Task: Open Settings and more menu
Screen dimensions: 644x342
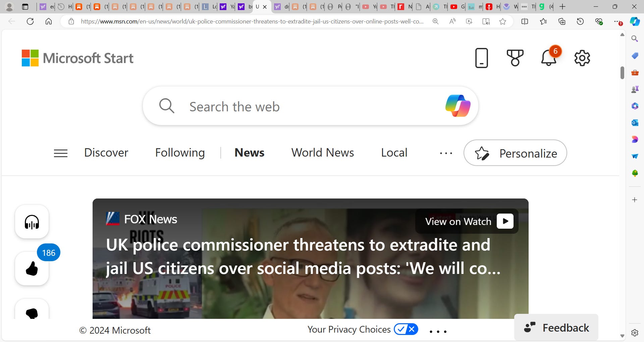Action: pyautogui.click(x=618, y=21)
